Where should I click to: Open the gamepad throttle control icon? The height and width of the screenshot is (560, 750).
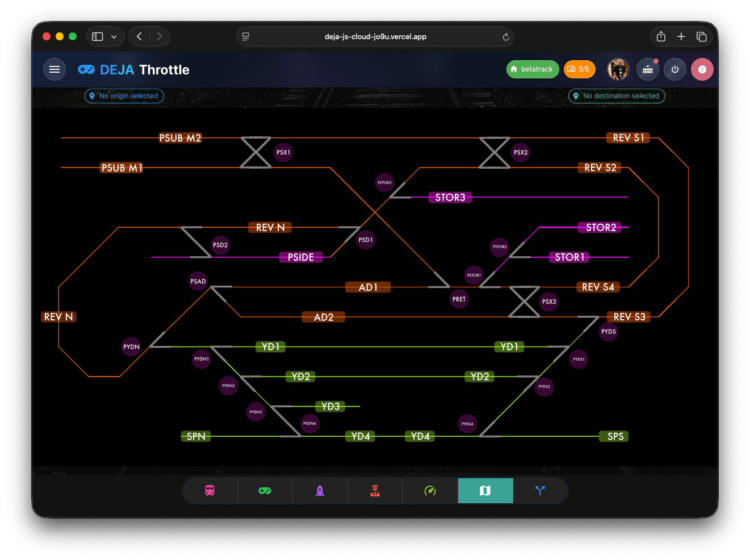(265, 490)
